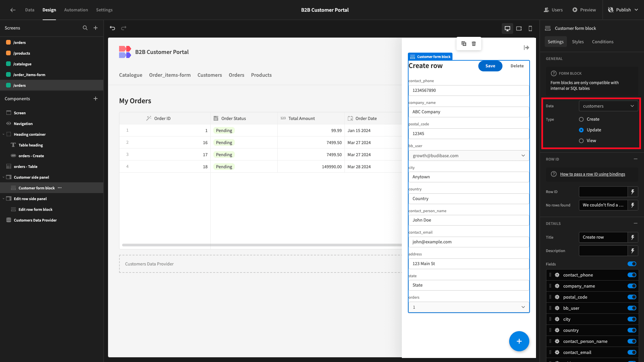Image resolution: width=644 pixels, height=362 pixels.
Task: Click the How to pass a row ID link
Action: [592, 174]
